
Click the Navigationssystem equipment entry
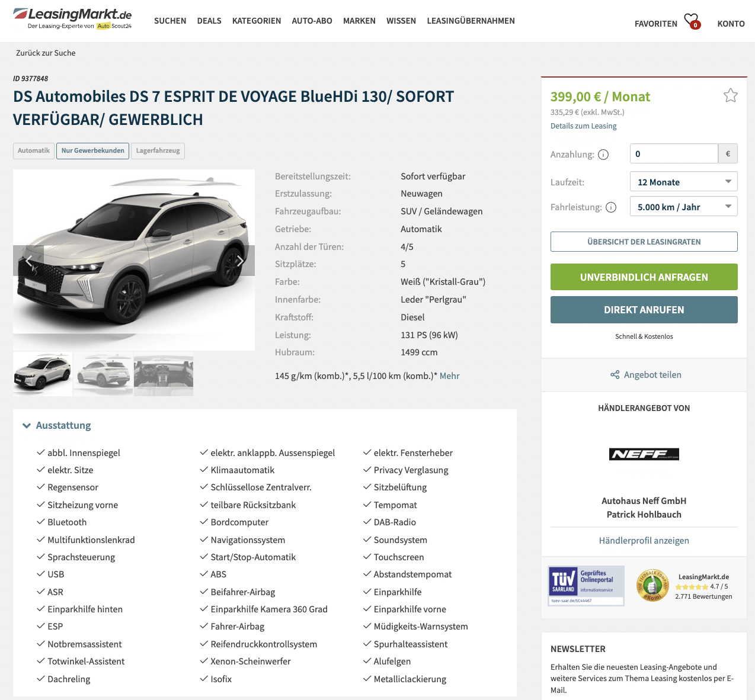(248, 540)
